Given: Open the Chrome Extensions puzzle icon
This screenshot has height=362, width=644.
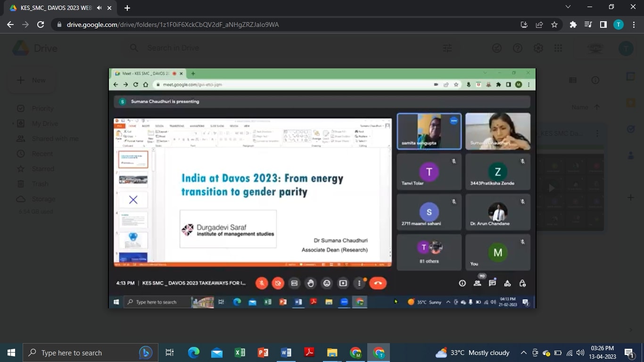Looking at the screenshot, I should [x=573, y=25].
